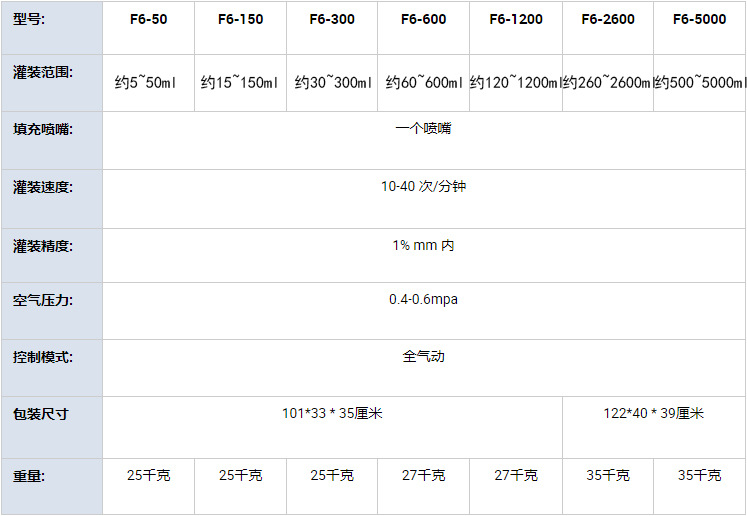Click the 约60~600ml range cell
This screenshot has width=747, height=516.
click(x=424, y=82)
